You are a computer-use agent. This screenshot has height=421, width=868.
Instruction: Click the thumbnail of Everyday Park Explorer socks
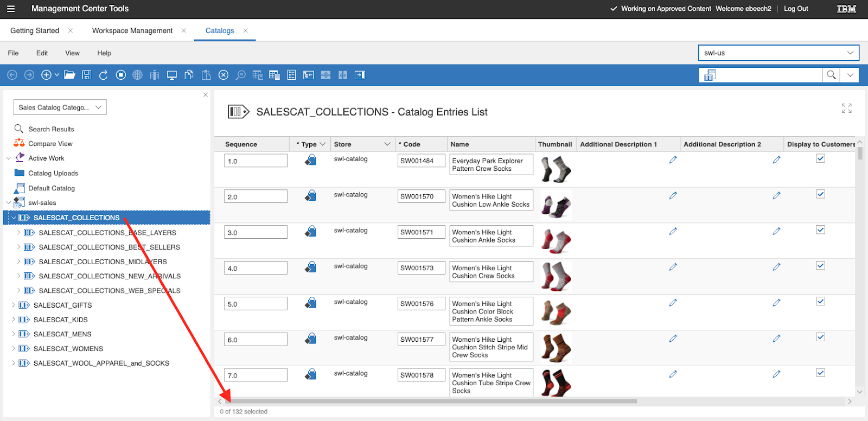(556, 169)
